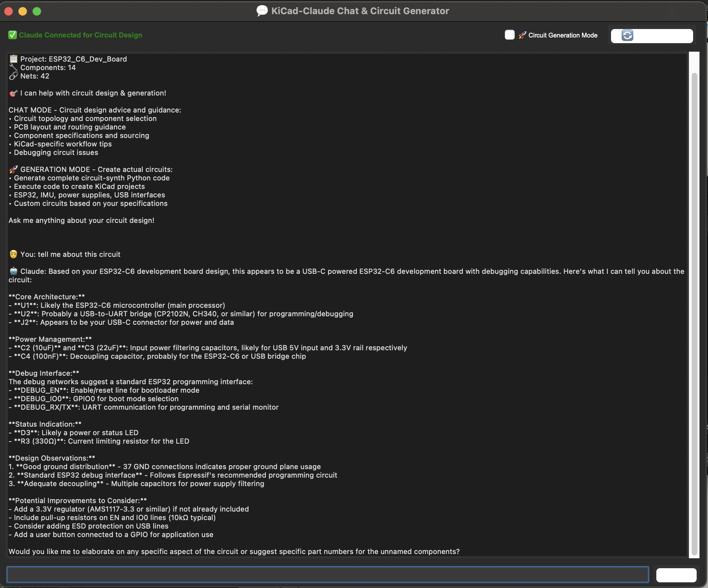Click the green checkmark connection status icon
This screenshot has height=588, width=708.
click(12, 35)
